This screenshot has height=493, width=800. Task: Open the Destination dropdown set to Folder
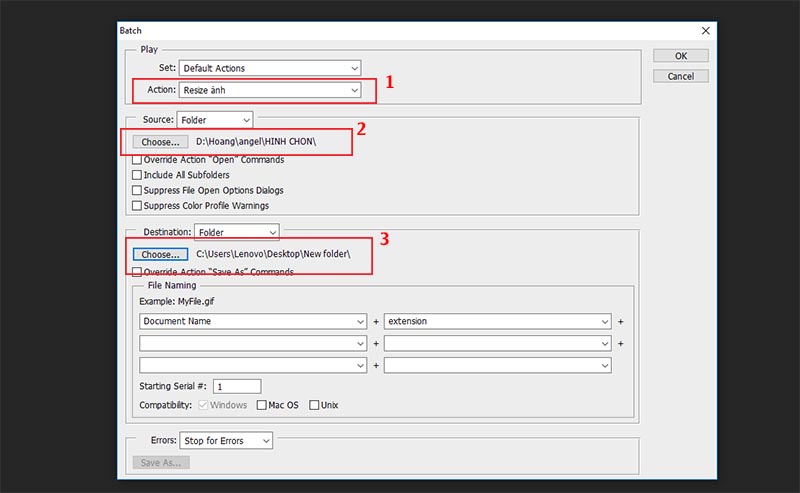(237, 232)
